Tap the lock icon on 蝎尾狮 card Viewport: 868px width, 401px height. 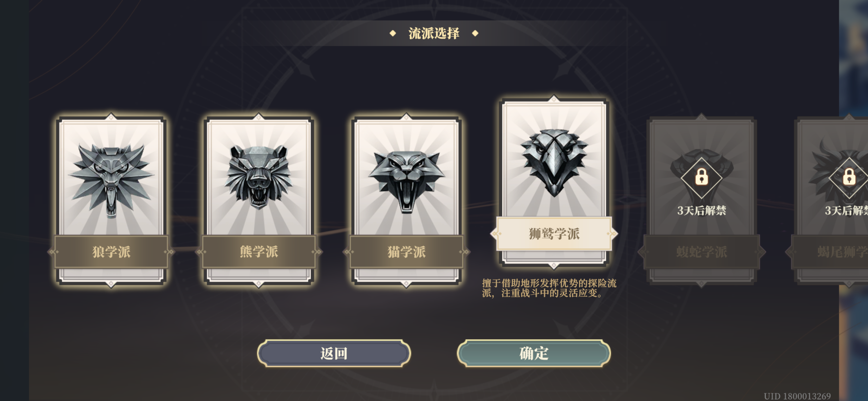click(x=849, y=177)
